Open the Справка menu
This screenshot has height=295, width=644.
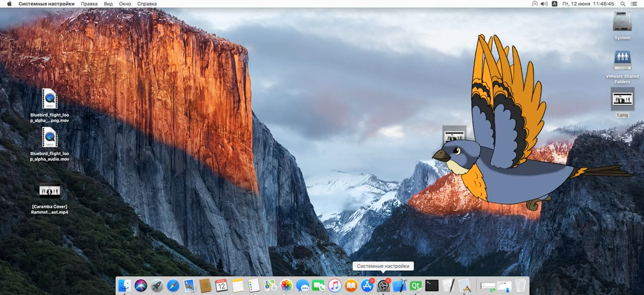(147, 4)
